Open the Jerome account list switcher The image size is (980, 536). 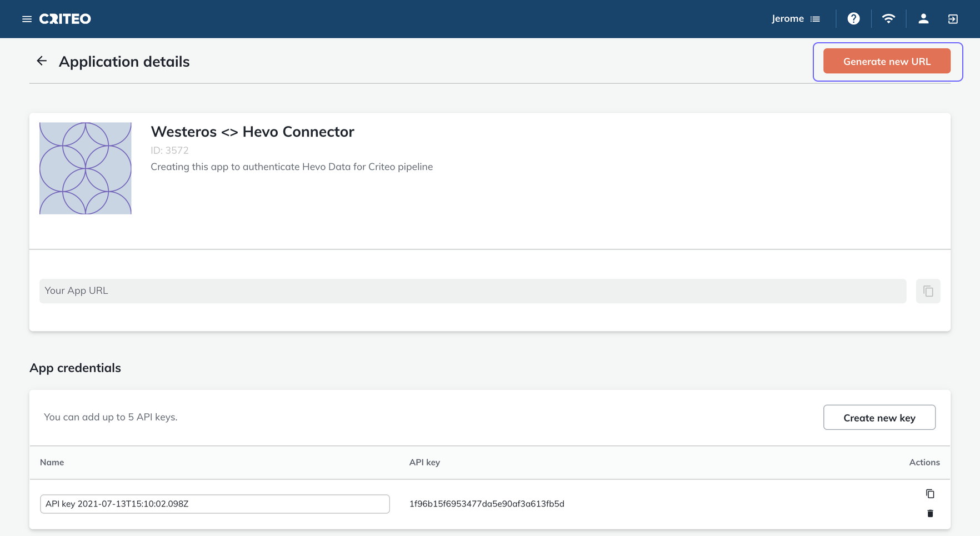796,19
